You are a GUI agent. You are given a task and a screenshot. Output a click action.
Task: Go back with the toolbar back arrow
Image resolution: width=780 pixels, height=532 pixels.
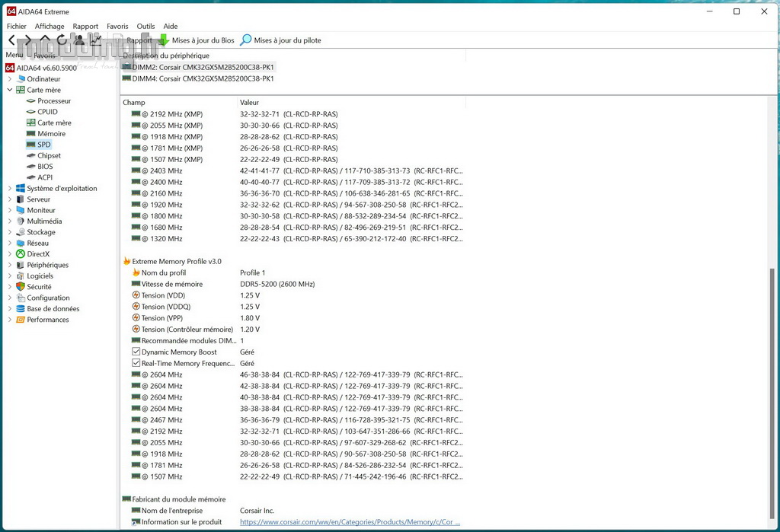(x=12, y=40)
